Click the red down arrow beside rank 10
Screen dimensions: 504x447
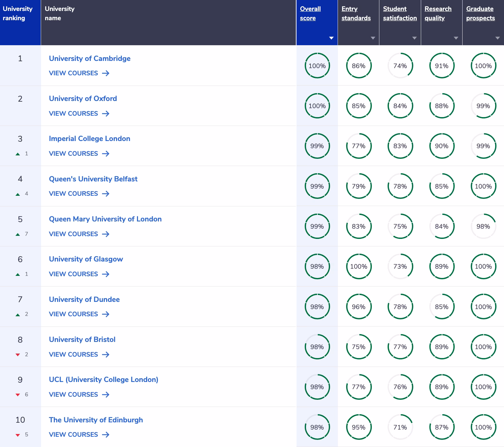18,434
